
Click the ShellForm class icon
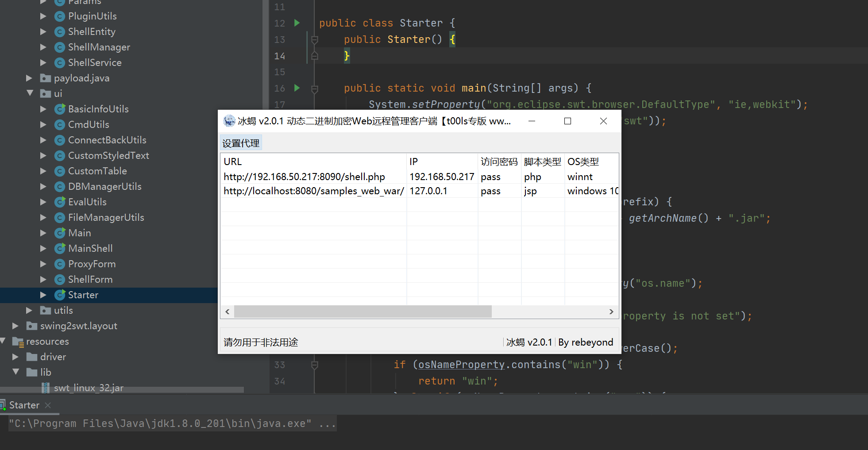point(60,280)
